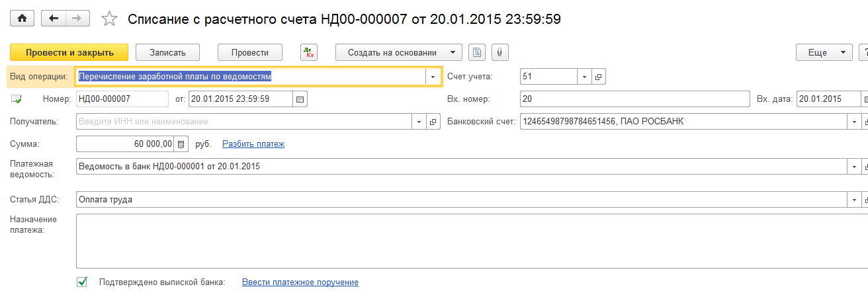Expand the Вид операции dropdown
This screenshot has height=295, width=868.
click(x=433, y=77)
